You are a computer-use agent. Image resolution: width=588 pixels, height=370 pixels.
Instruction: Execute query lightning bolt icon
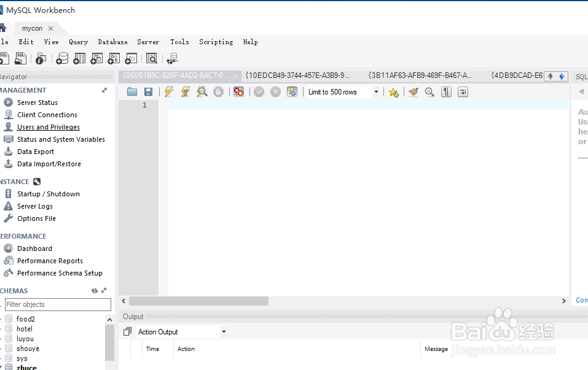[x=169, y=92]
